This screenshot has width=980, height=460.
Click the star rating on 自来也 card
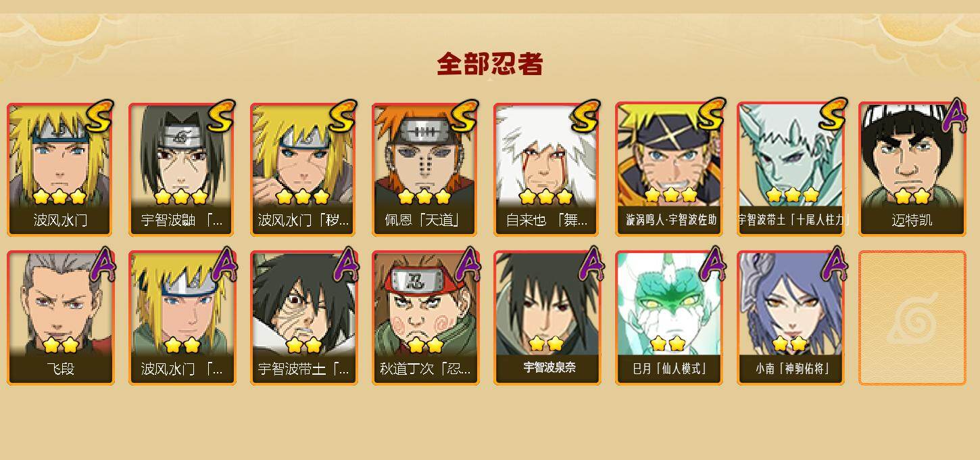tap(546, 197)
